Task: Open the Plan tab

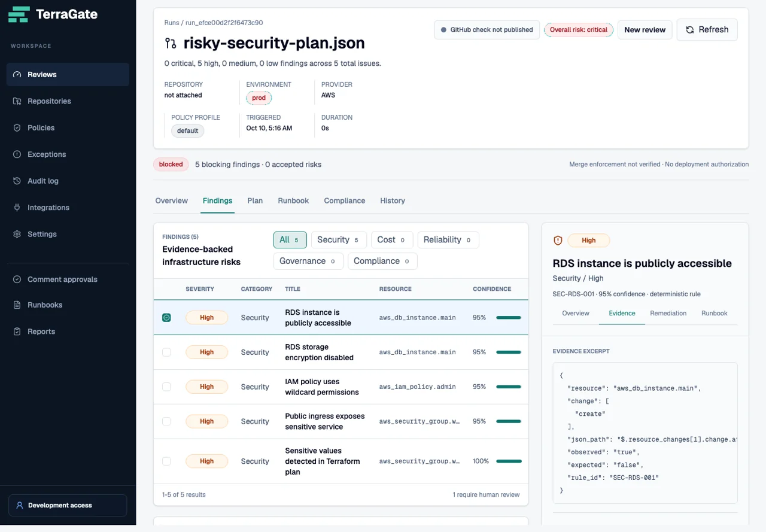Action: [x=255, y=201]
